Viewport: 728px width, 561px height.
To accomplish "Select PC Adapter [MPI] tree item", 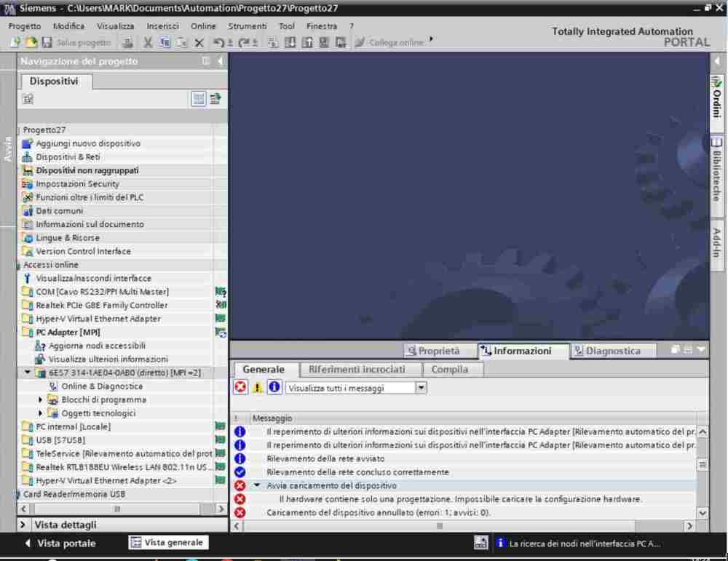I will point(68,333).
